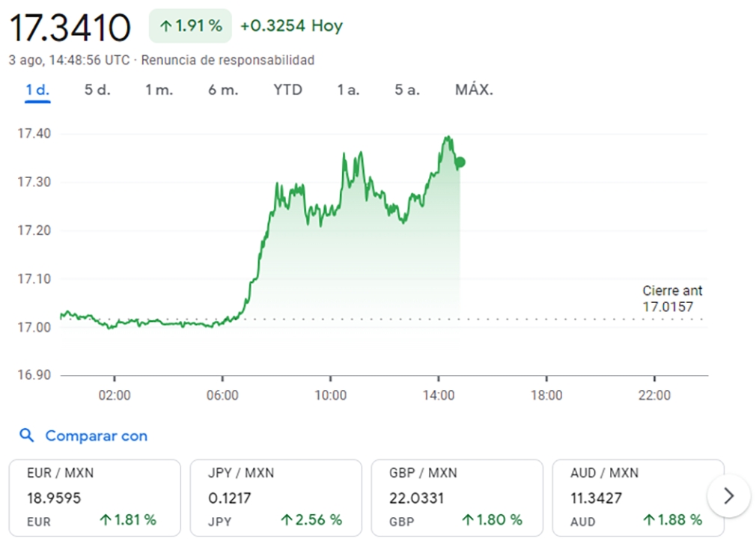The width and height of the screenshot is (756, 553).
Task: Click the green dot at chart's latest price
Action: pyautogui.click(x=460, y=162)
